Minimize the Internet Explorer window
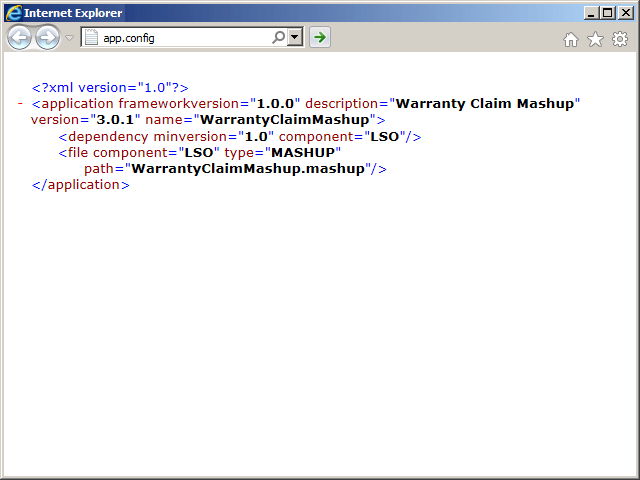Screen dimensions: 640x480 coord(591,12)
